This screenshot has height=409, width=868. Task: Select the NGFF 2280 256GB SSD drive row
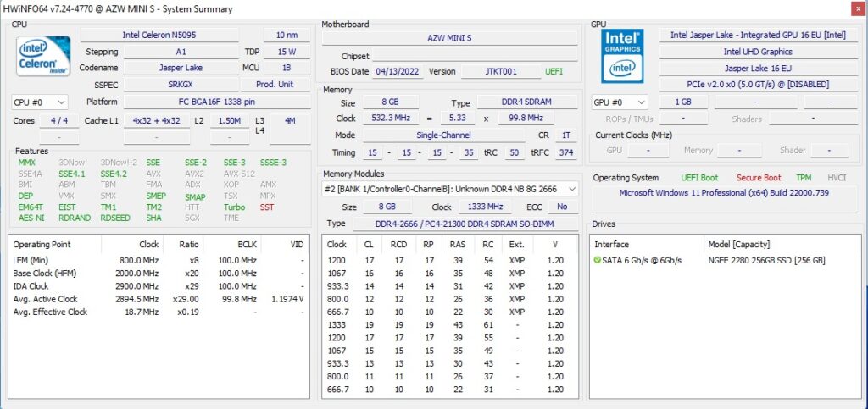point(766,260)
